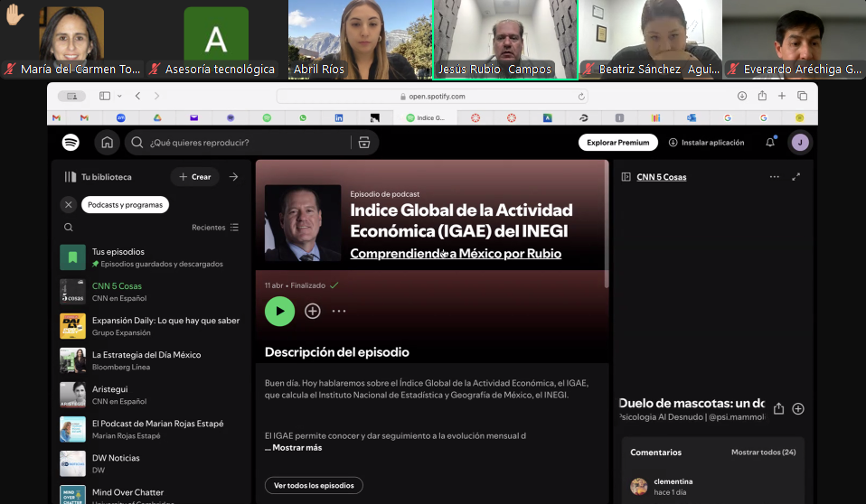Image resolution: width=866 pixels, height=504 pixels.
Task: Go back in Safari
Action: pos(137,96)
